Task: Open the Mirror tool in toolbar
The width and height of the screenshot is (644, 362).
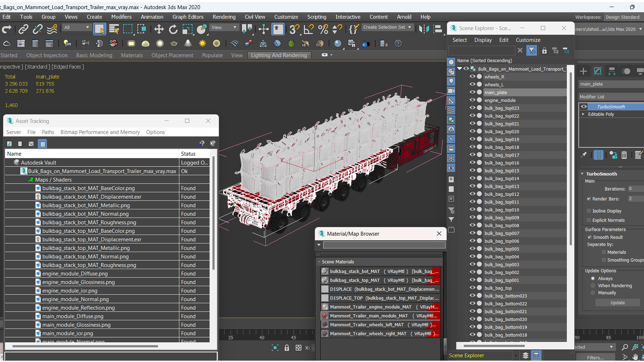Action: [x=424, y=29]
